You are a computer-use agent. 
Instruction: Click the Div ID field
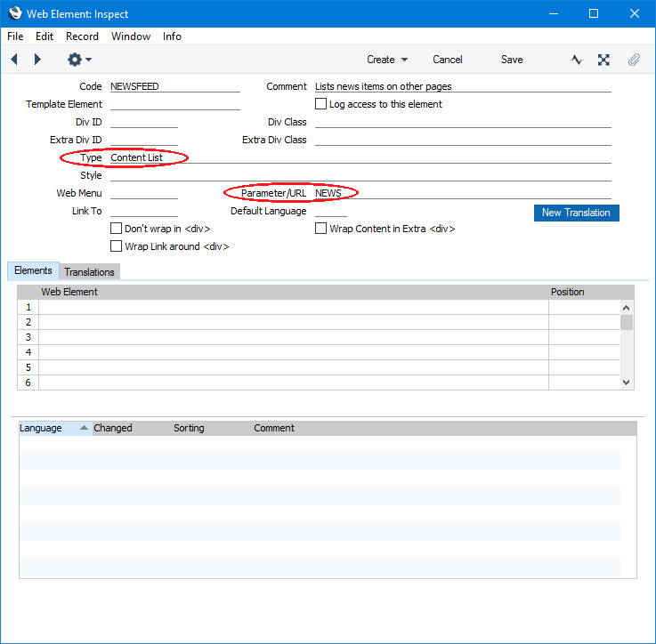144,122
